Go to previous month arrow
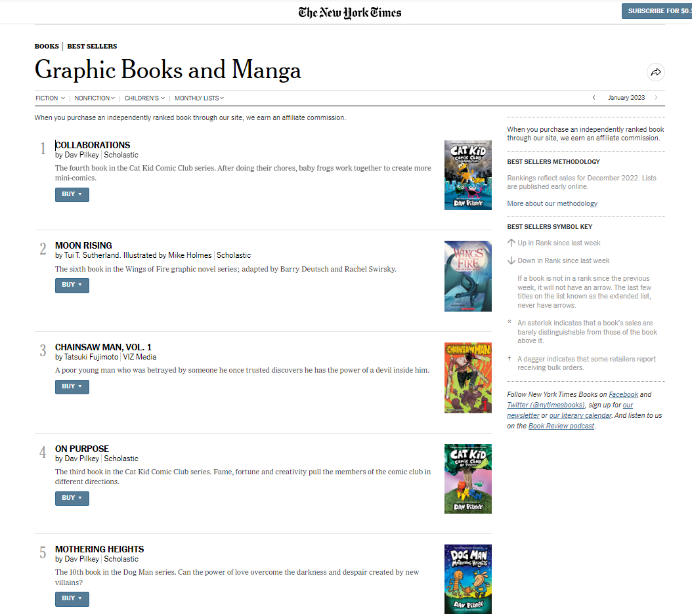 (594, 98)
